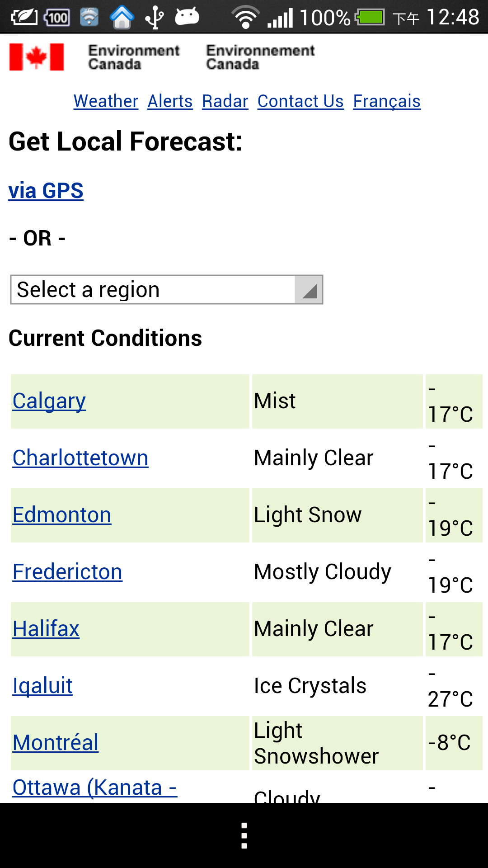Get forecast via GPS link
Viewport: 488px width, 868px height.
[46, 191]
